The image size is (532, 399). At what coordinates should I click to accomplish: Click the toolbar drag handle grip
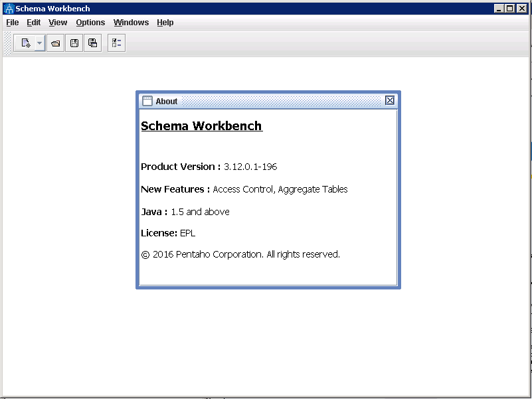click(7, 43)
